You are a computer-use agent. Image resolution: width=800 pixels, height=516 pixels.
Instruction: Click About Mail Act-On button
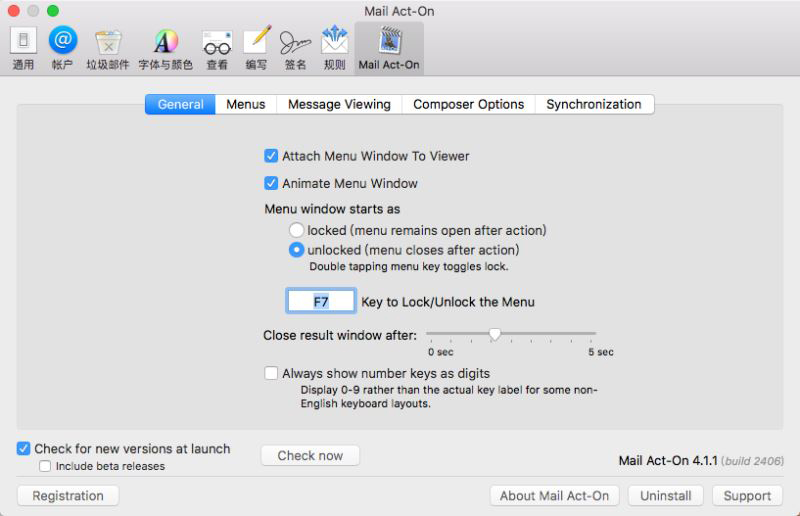(555, 496)
